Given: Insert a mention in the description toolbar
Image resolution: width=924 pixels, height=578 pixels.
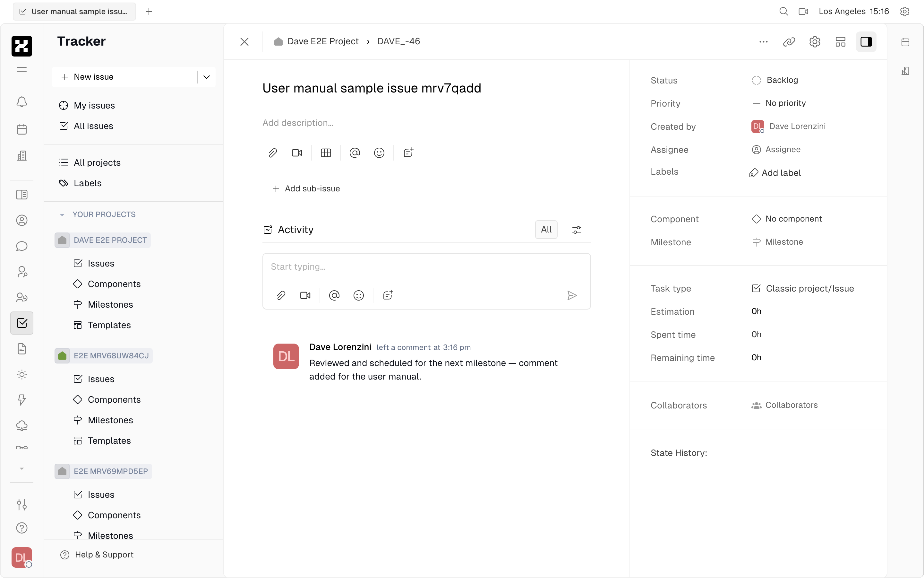Looking at the screenshot, I should 355,153.
